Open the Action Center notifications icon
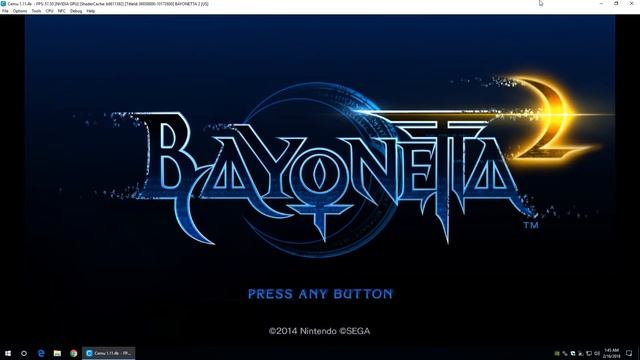The image size is (640, 360). pyautogui.click(x=629, y=353)
